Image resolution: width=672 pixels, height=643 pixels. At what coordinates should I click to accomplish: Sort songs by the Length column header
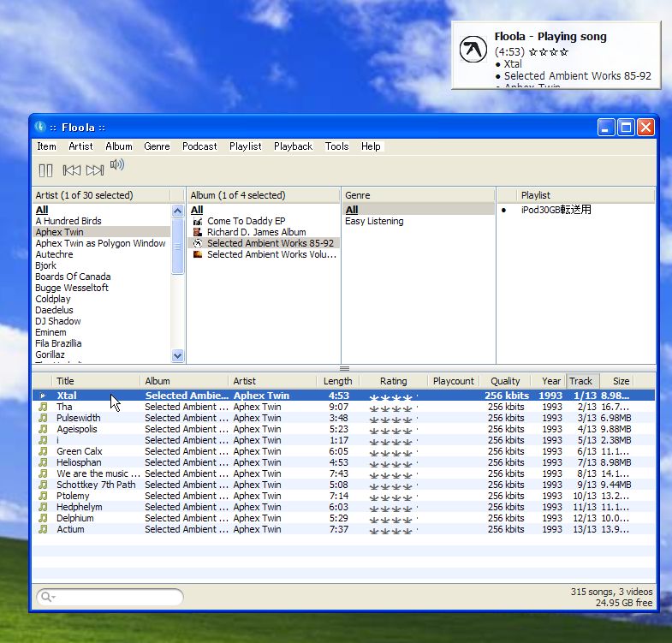tap(338, 381)
